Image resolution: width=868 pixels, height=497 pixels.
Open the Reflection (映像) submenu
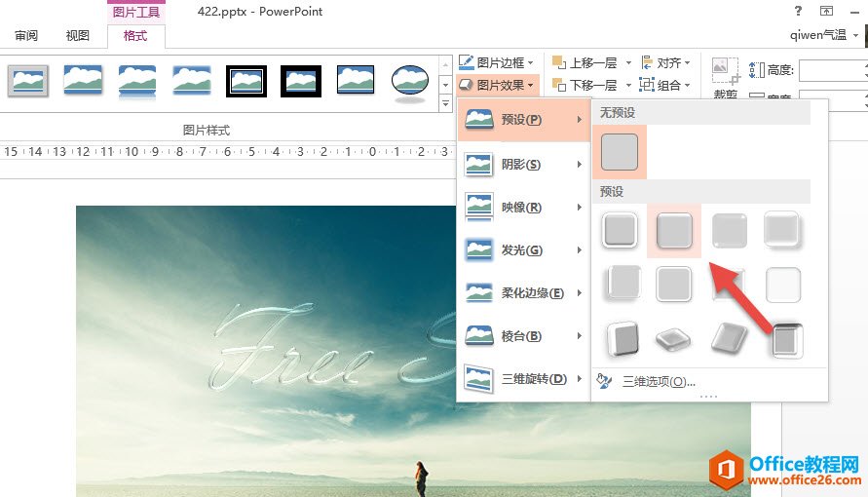tap(523, 207)
